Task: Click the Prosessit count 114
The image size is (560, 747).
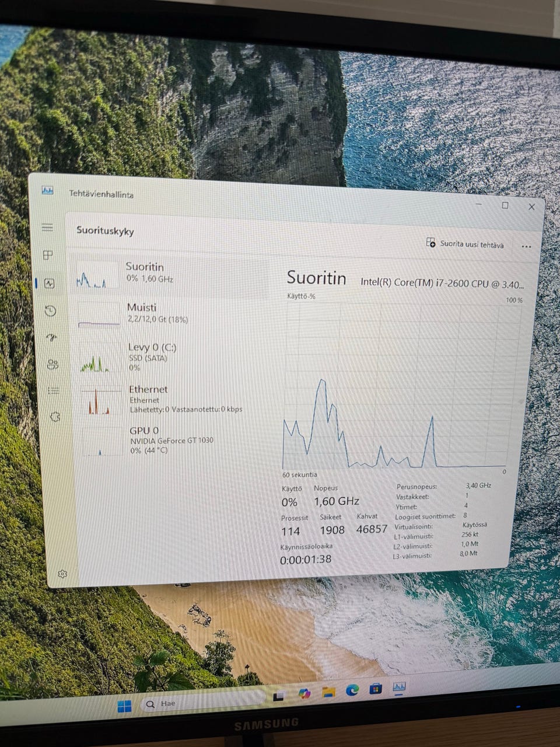Action: (x=290, y=530)
